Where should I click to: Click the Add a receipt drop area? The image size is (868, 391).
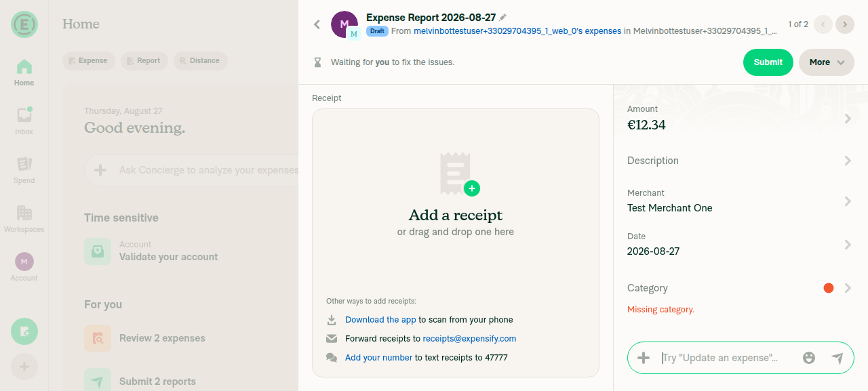pyautogui.click(x=456, y=243)
